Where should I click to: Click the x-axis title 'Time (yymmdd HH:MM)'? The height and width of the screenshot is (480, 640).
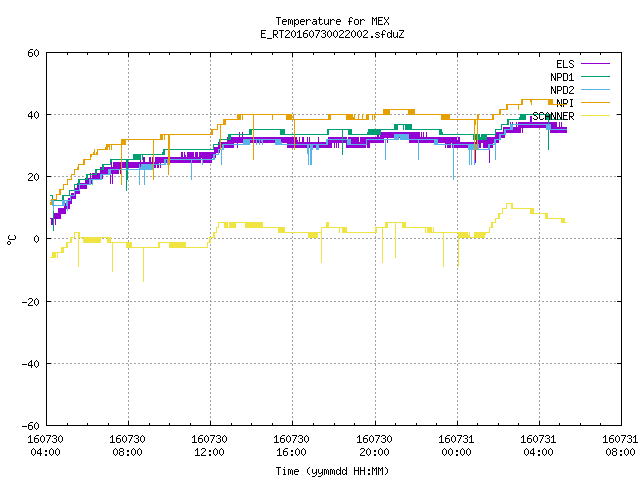click(x=332, y=471)
